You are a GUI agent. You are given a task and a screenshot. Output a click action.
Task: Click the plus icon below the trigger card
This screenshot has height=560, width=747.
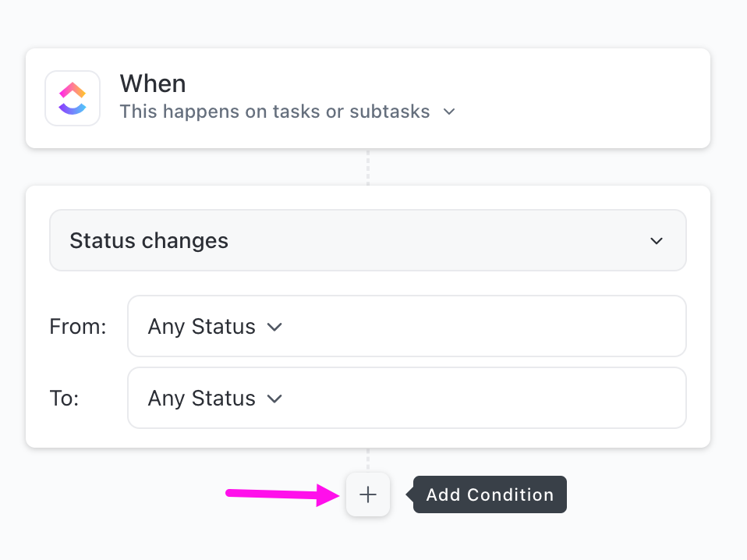pos(367,494)
